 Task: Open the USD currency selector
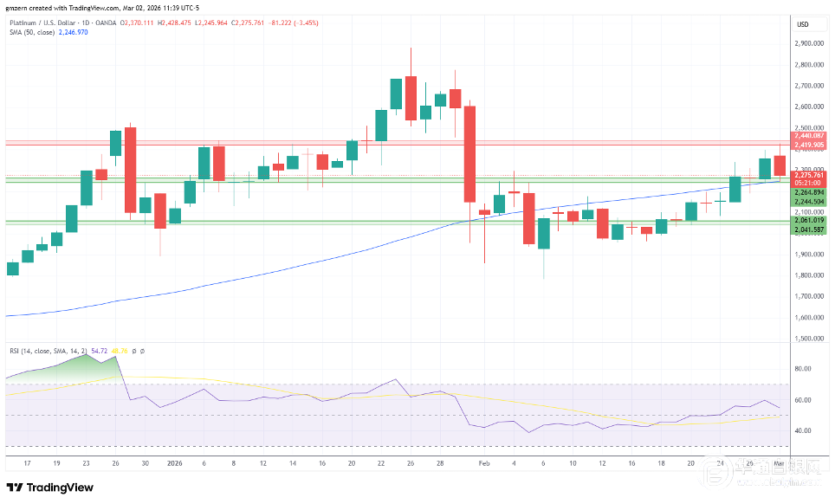pos(802,23)
